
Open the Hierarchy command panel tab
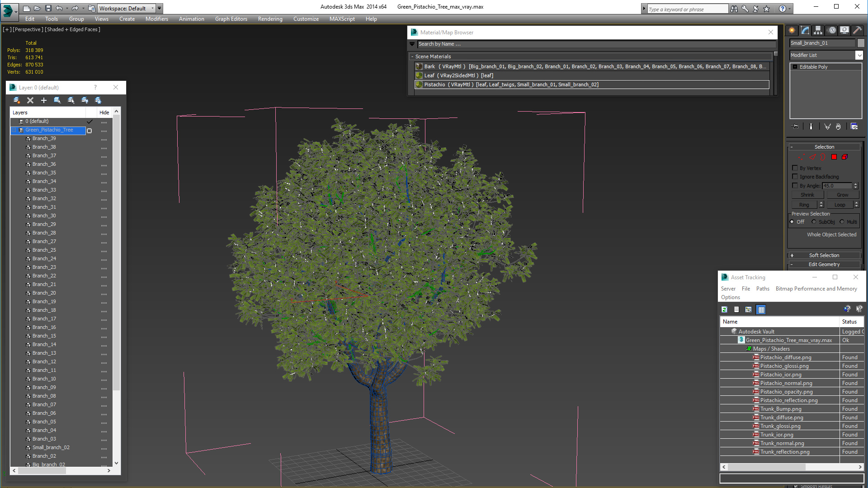[818, 30]
